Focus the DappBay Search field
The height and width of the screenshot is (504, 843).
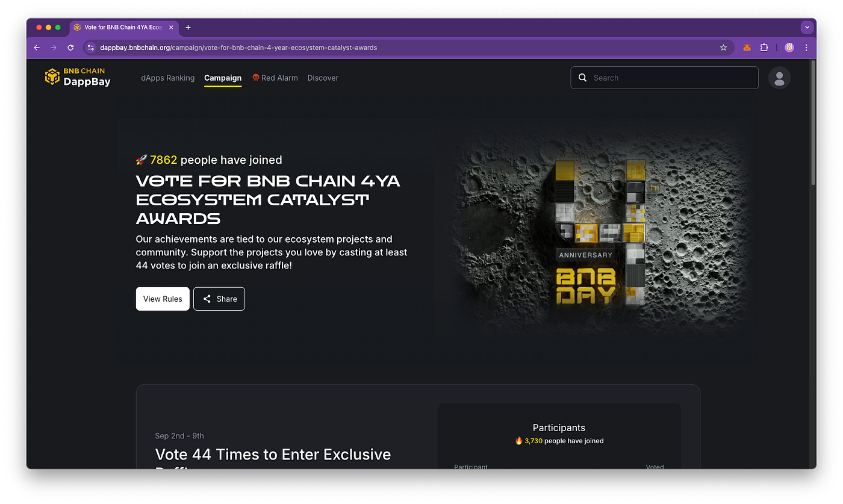click(x=664, y=78)
